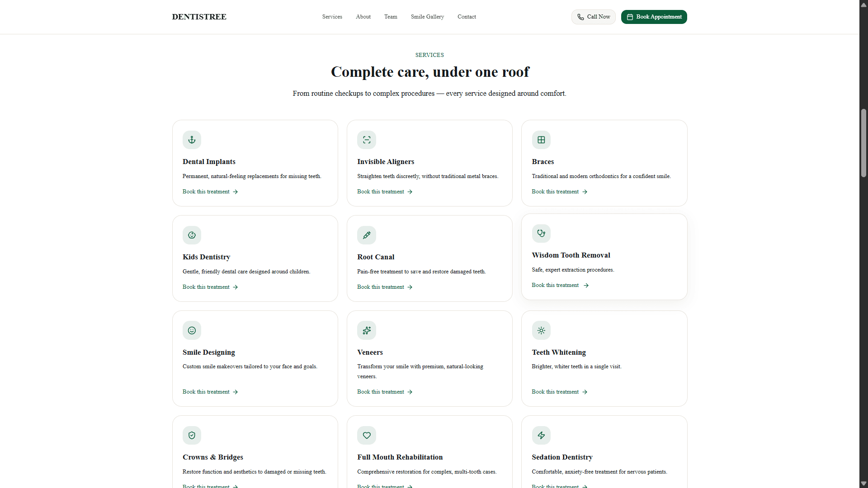Click the Wisdom Tooth Removal heading
This screenshot has height=488, width=868.
[571, 255]
